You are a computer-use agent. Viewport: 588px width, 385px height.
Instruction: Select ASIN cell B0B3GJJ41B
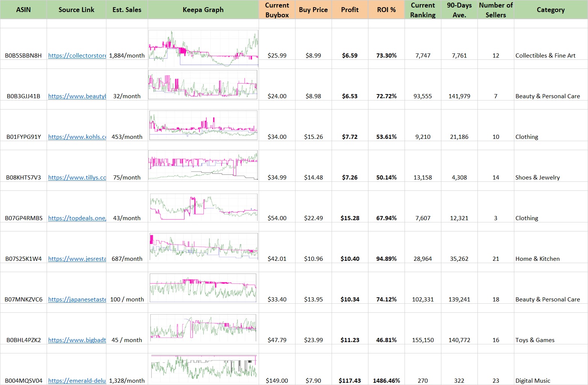pos(23,96)
